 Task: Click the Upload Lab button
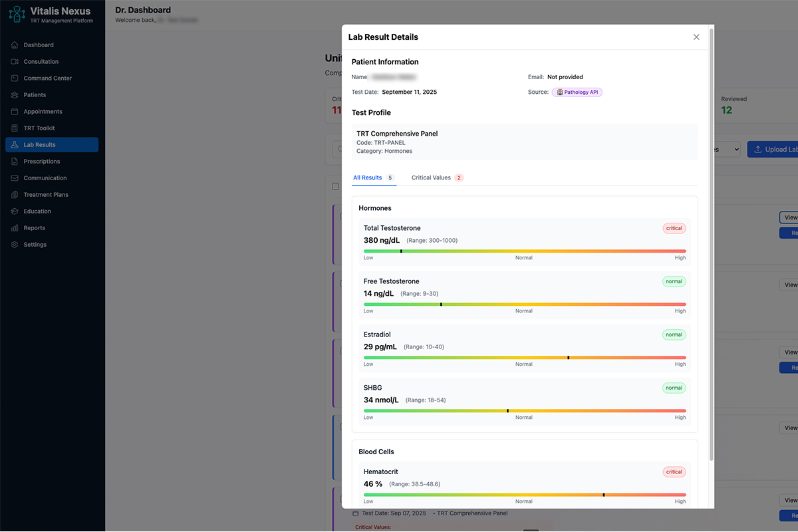pos(777,149)
